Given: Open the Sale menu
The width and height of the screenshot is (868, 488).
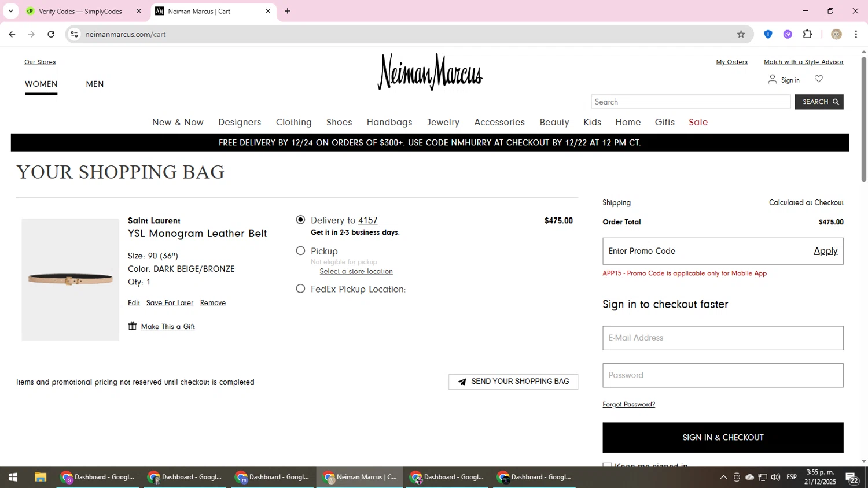Looking at the screenshot, I should (698, 122).
